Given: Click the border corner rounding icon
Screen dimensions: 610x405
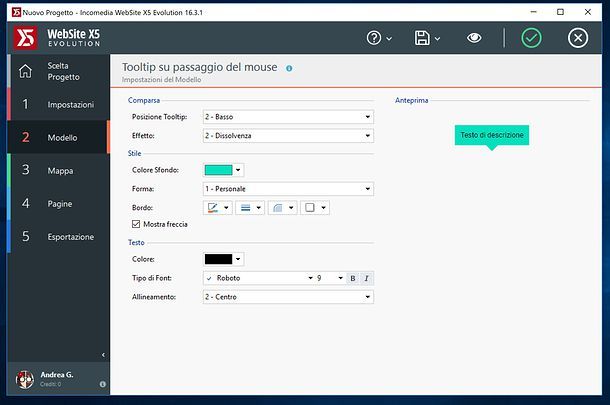Looking at the screenshot, I should [x=278, y=208].
